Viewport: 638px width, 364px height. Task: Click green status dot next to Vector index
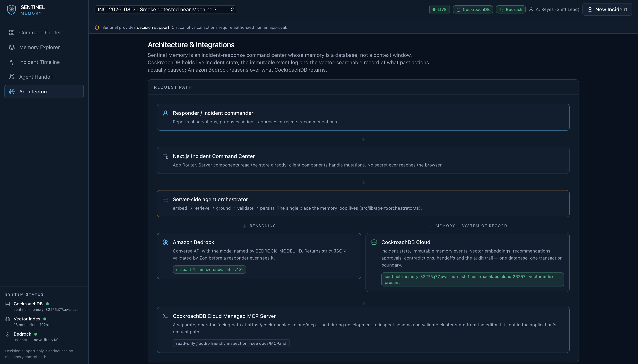point(45,319)
